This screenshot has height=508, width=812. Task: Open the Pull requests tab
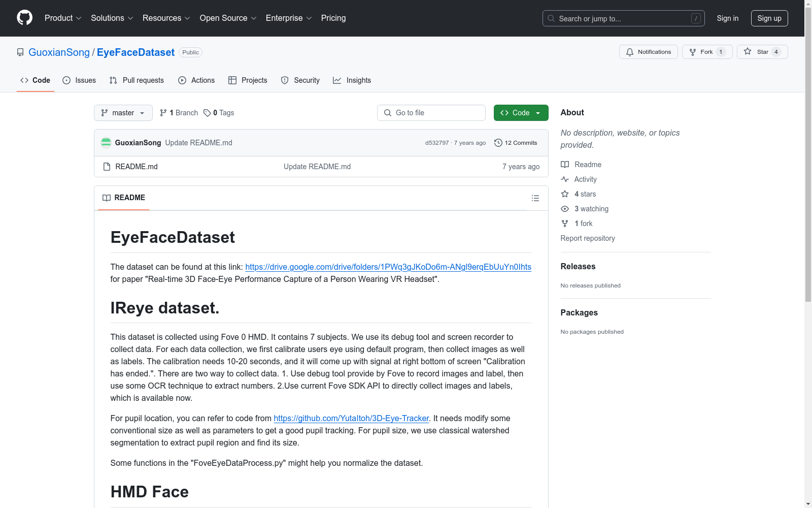[137, 80]
